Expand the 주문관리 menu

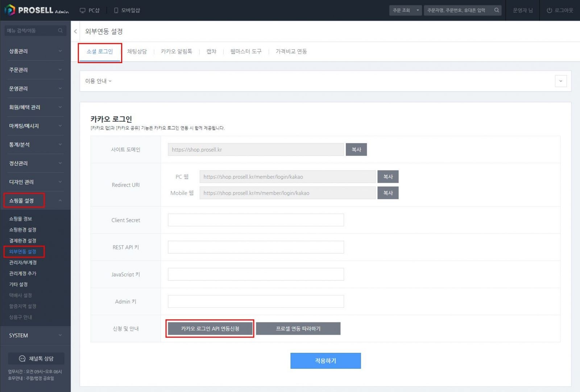click(x=35, y=70)
